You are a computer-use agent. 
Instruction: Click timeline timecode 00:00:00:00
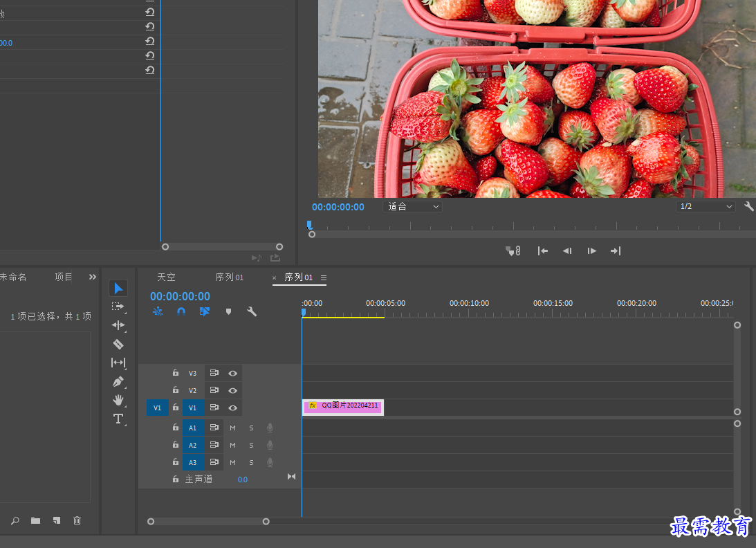(x=180, y=296)
